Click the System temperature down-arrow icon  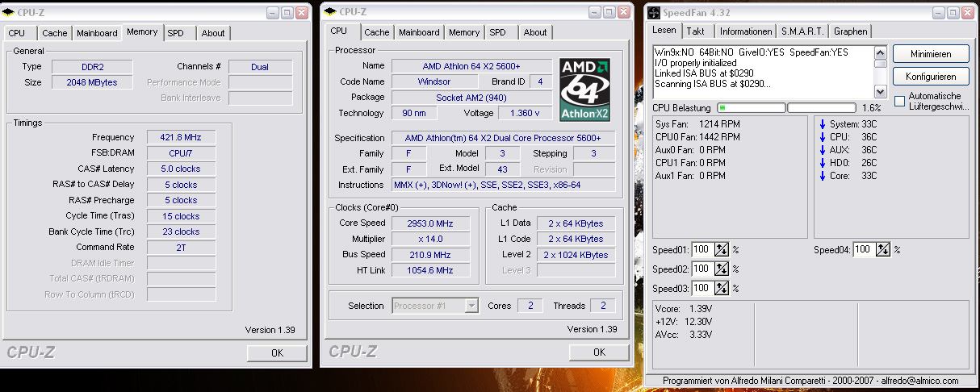tap(822, 124)
